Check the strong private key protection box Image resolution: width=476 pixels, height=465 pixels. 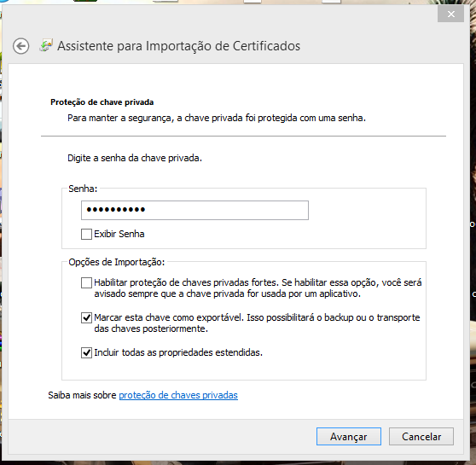[x=86, y=282]
